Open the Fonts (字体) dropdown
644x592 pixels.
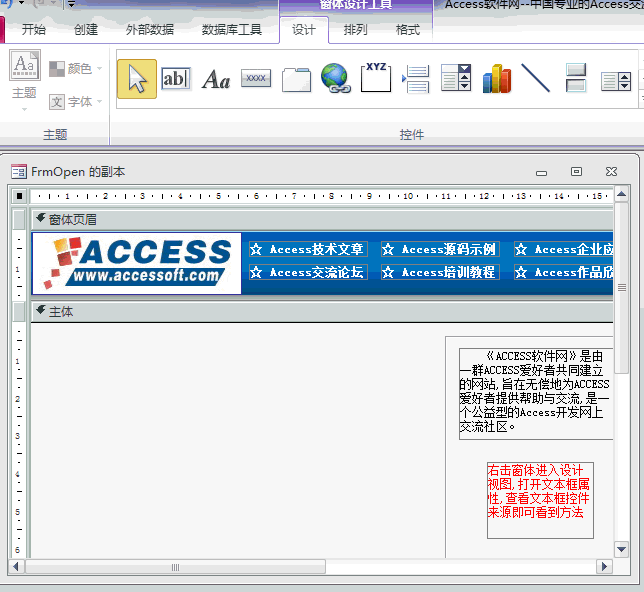[75, 101]
